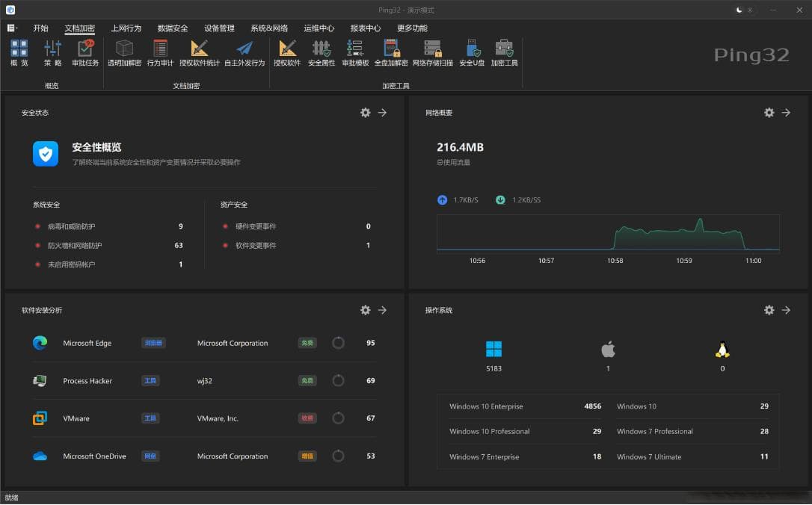
Task: Click the 216.4MB total traffic value
Action: click(x=460, y=147)
